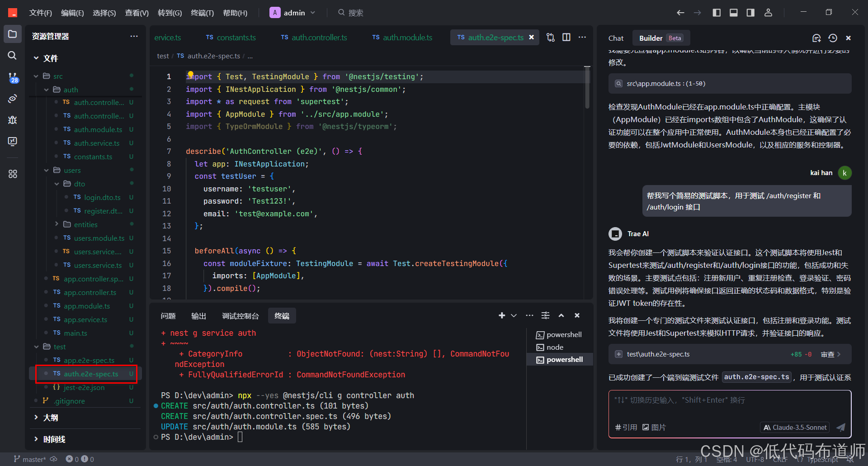
Task: Click the terminal panel settings sliders icon
Action: pos(546,315)
